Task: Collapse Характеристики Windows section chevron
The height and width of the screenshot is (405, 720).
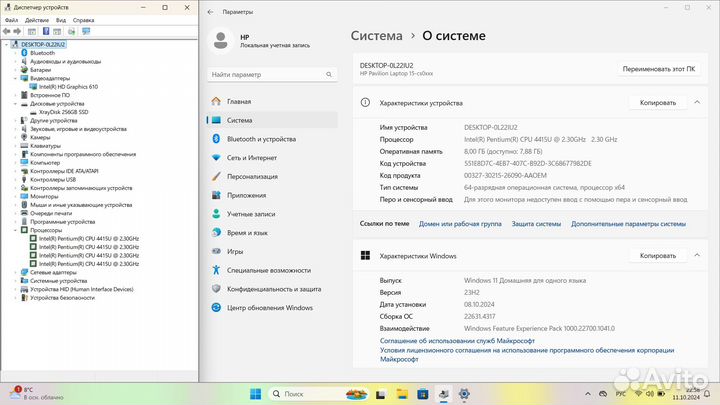Action: coord(697,255)
